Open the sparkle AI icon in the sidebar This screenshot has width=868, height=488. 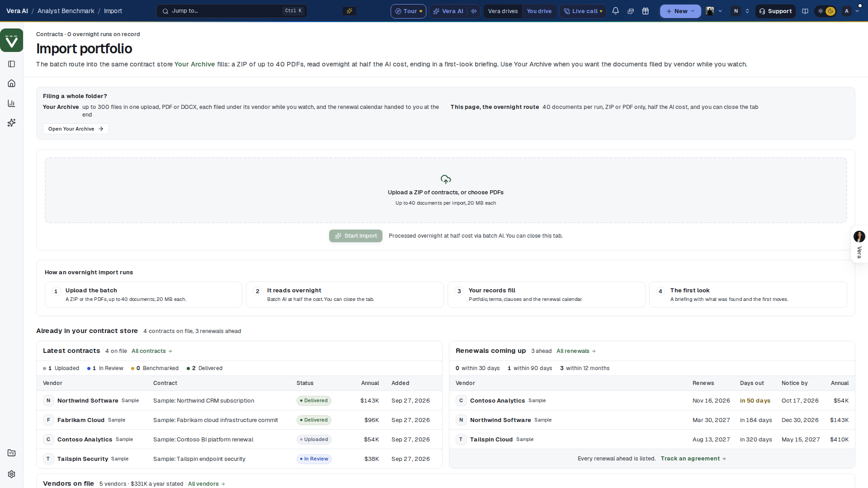click(12, 123)
